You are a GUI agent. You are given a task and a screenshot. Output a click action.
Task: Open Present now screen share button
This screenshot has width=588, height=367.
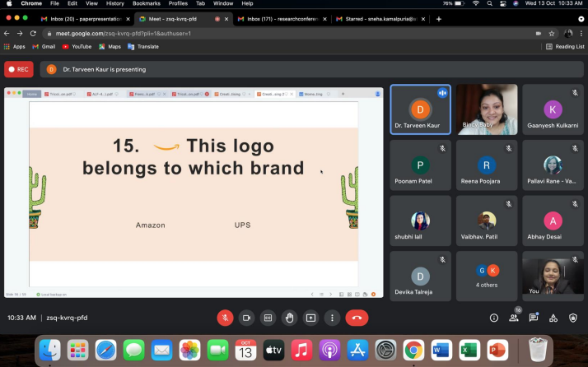pos(310,318)
